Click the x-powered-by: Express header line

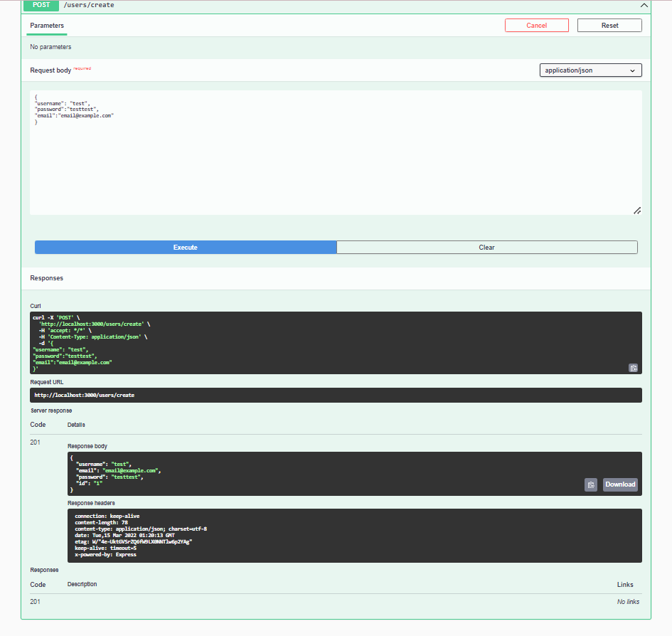[105, 554]
